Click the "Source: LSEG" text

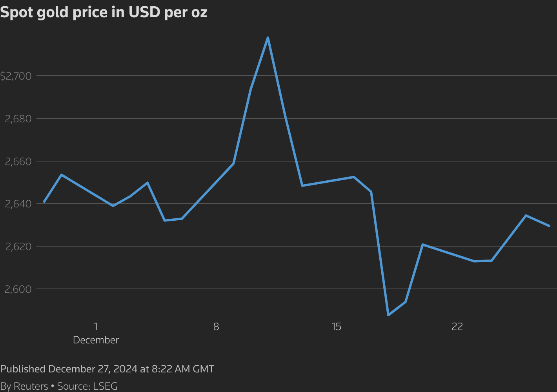[x=87, y=386]
